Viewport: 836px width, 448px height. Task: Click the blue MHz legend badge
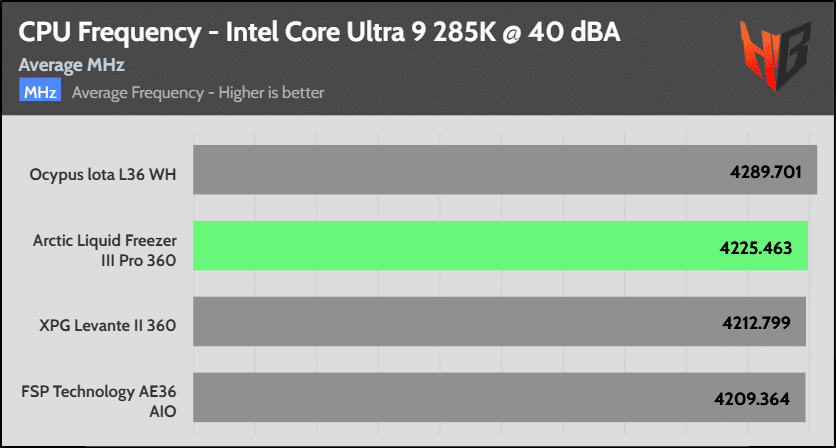coord(40,92)
